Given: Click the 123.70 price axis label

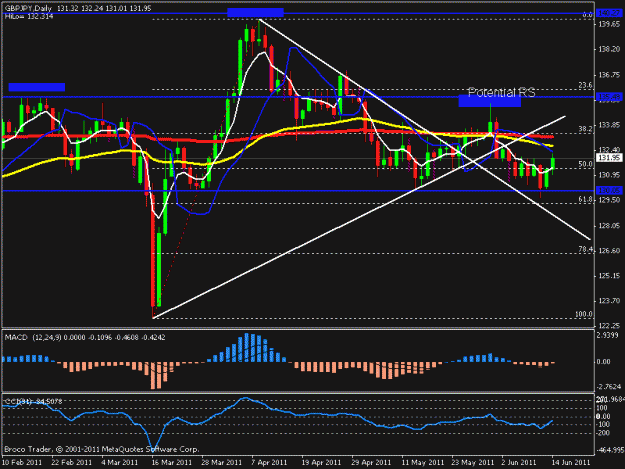Looking at the screenshot, I should pos(609,301).
